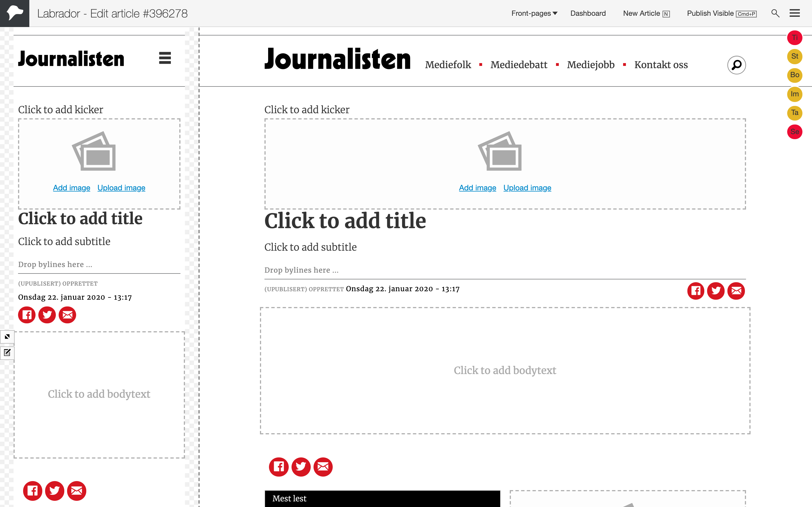Select the red Ti circle badge
Screen dimensions: 812x507
(795, 37)
